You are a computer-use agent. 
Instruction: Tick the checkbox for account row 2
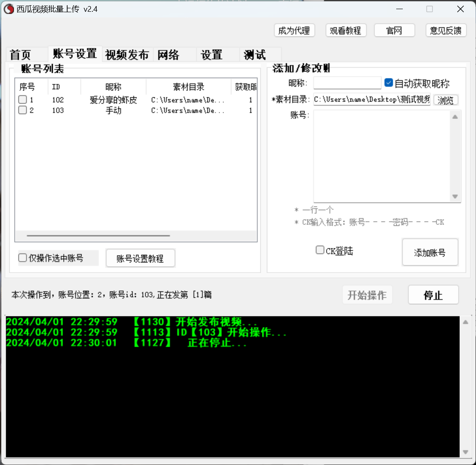(x=23, y=110)
